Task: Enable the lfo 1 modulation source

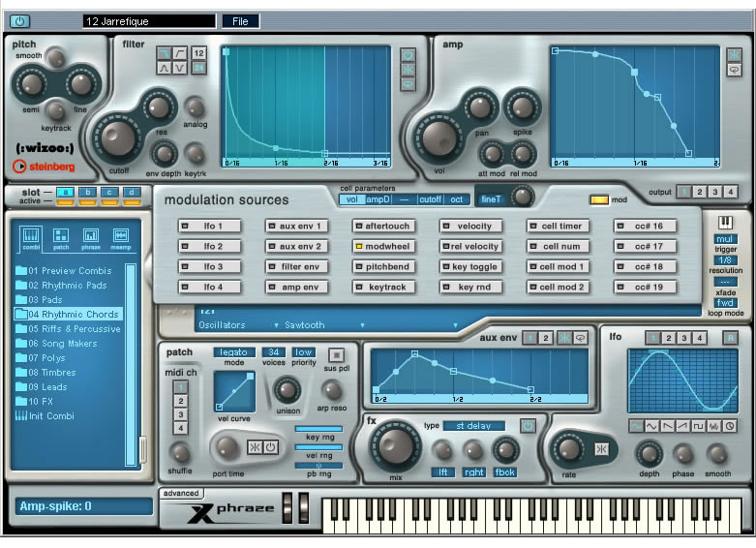Action: pos(209,226)
